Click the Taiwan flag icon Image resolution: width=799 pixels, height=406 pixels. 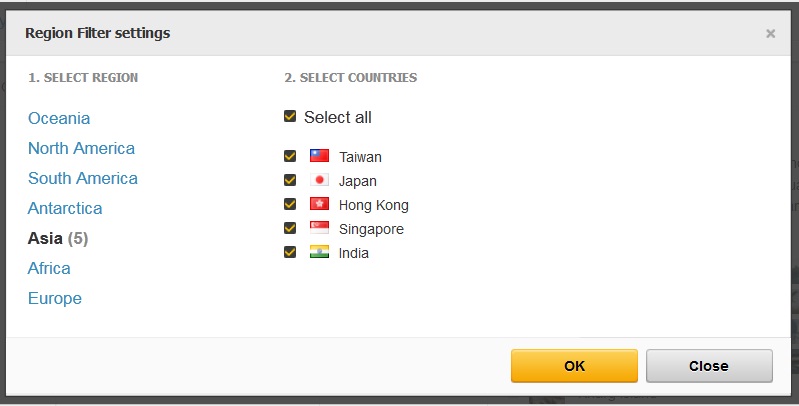319,156
